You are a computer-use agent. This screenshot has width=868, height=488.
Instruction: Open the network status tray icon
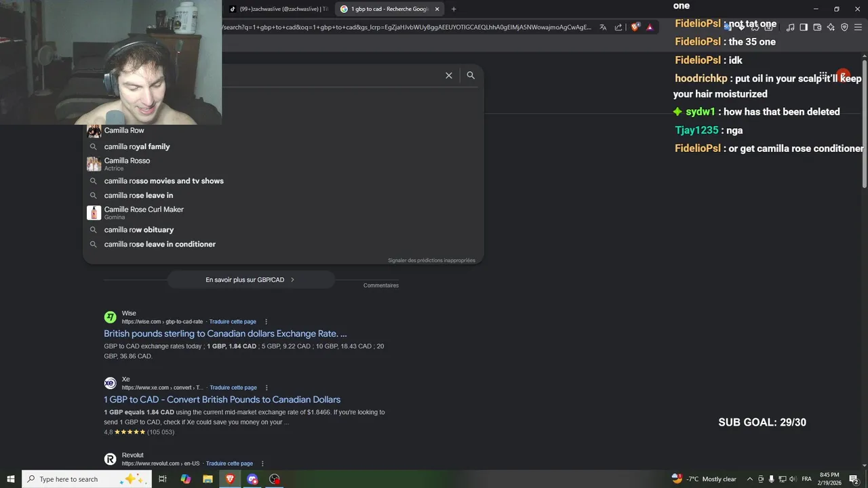[782, 479]
